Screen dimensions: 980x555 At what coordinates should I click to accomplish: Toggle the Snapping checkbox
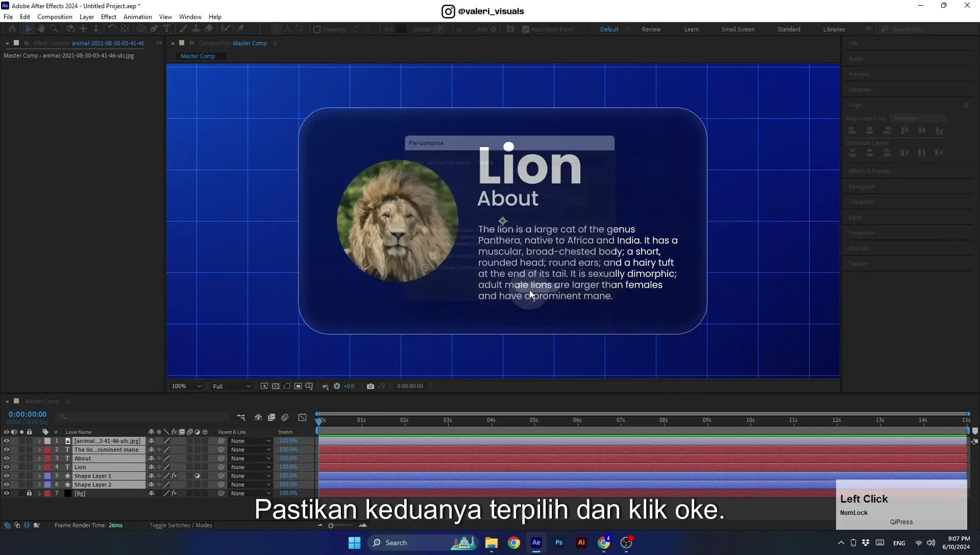tap(317, 30)
